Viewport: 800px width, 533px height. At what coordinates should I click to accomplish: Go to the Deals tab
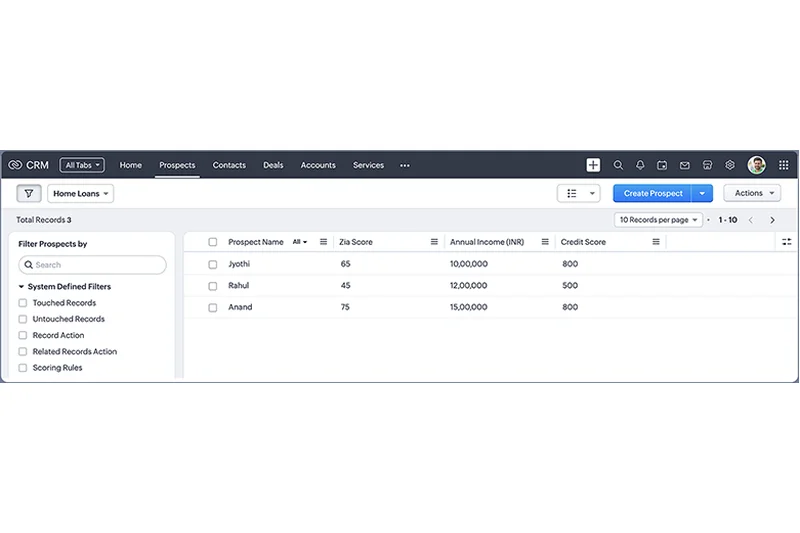coord(273,165)
